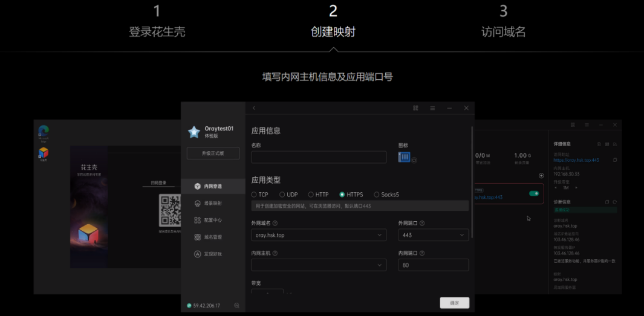644x316 pixels.
Task: Click the delete trash icon beside 详细信息
Action: (599, 144)
